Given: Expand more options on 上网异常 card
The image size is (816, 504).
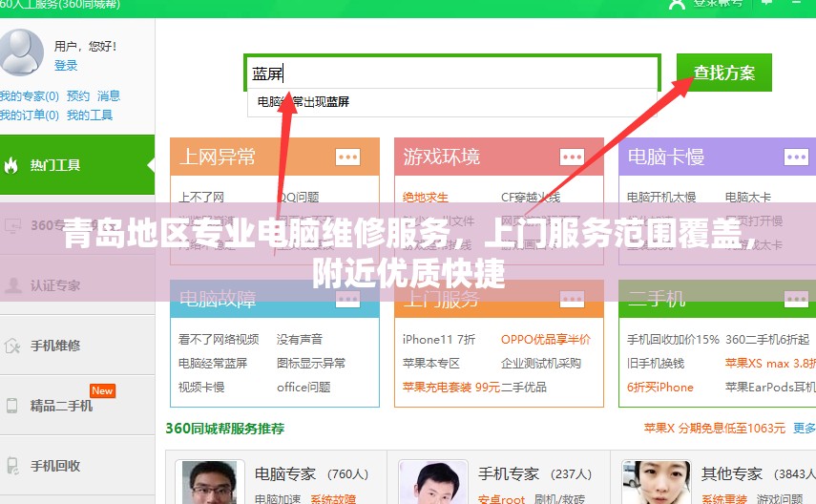Looking at the screenshot, I should (x=347, y=157).
